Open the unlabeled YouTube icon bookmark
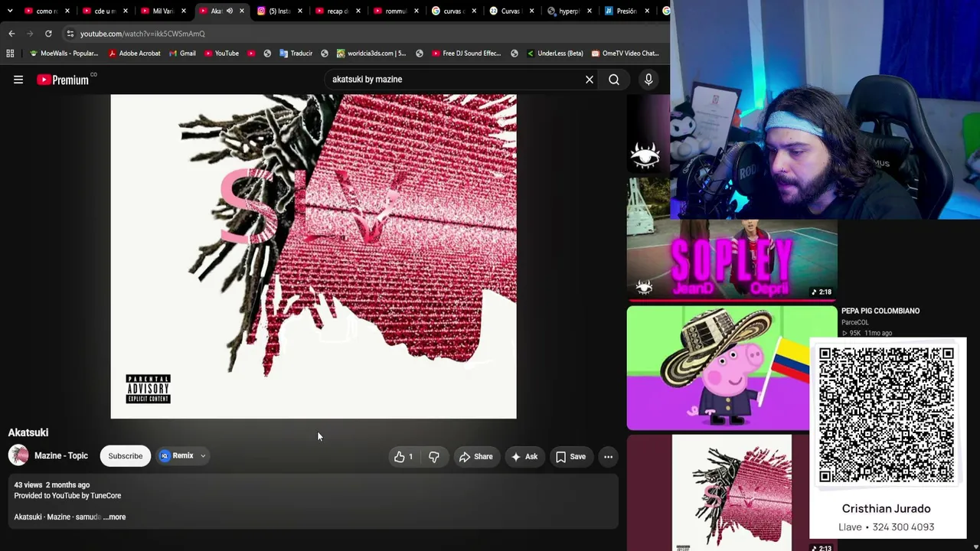Viewport: 980px width, 551px height. 251,54
